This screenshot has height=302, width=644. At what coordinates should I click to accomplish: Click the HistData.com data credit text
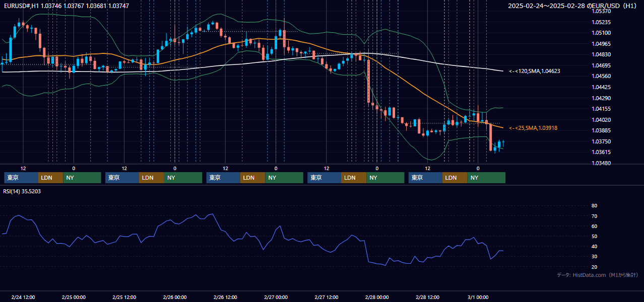[597, 275]
